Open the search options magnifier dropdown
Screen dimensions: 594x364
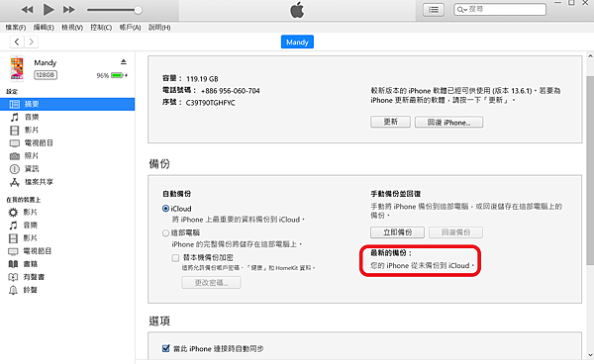(x=461, y=10)
